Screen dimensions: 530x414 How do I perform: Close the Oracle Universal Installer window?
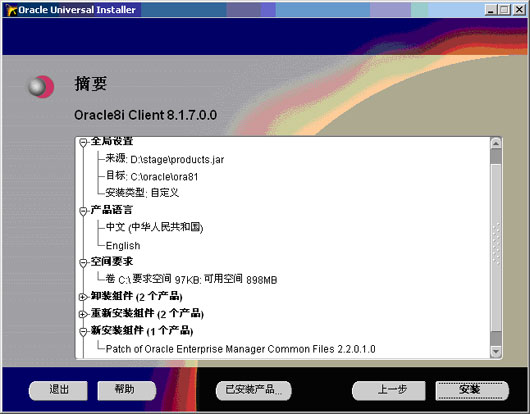519,9
